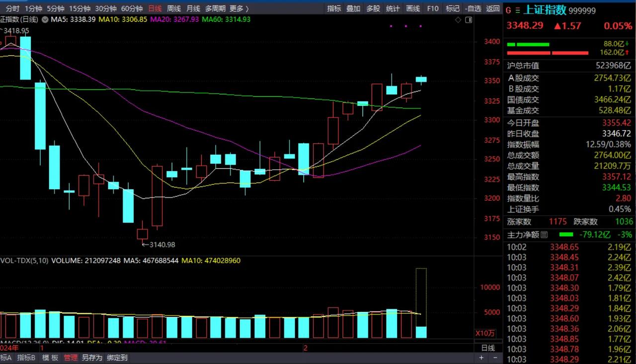Open the 统计 statistics tool
Screen dimensions: 636x364
(x=393, y=8)
